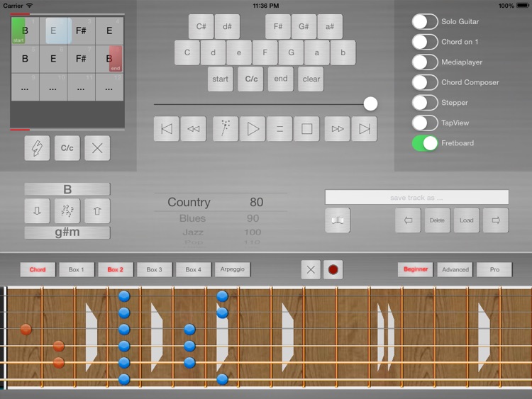
Task: Click the magic wand icon button
Action: (226, 129)
